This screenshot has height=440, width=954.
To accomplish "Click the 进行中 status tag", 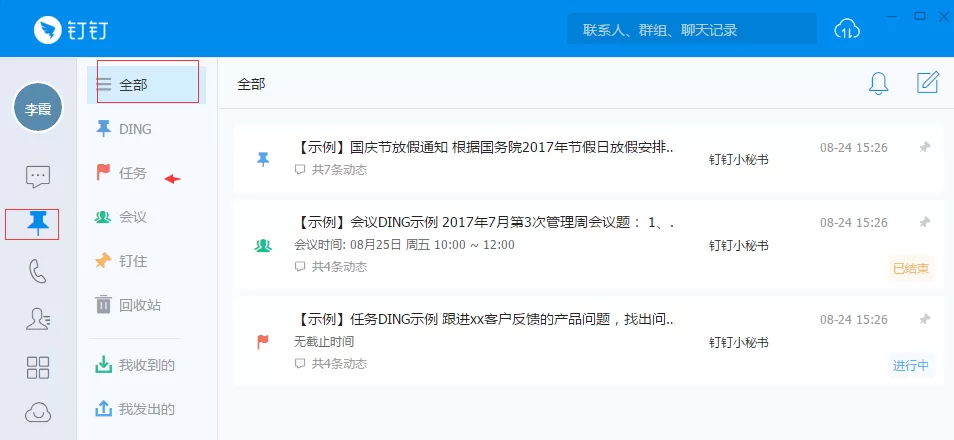I will [x=910, y=366].
